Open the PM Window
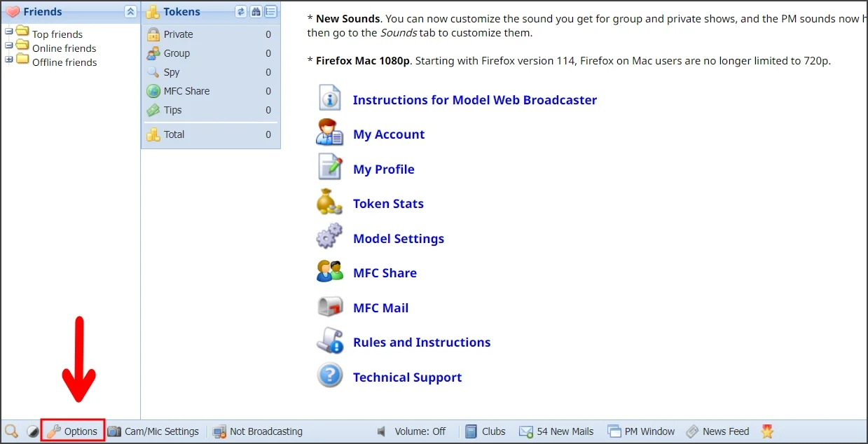The width and height of the screenshot is (868, 444). 641,431
